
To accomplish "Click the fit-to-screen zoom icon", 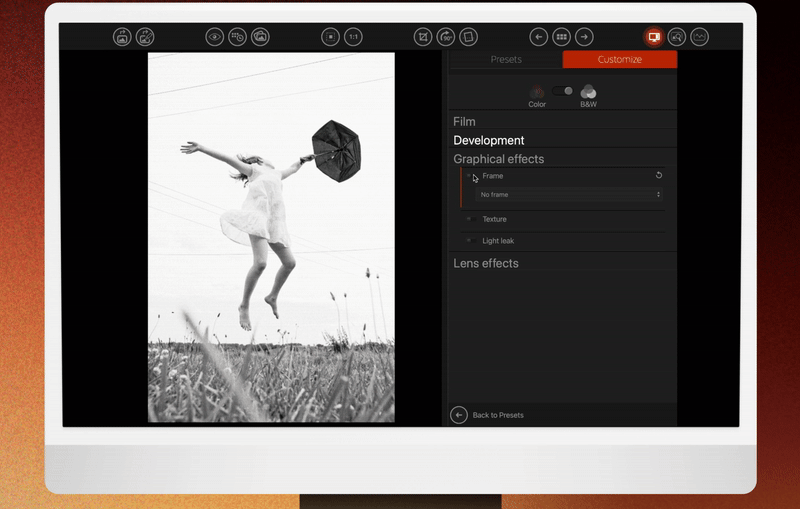I will pos(331,37).
